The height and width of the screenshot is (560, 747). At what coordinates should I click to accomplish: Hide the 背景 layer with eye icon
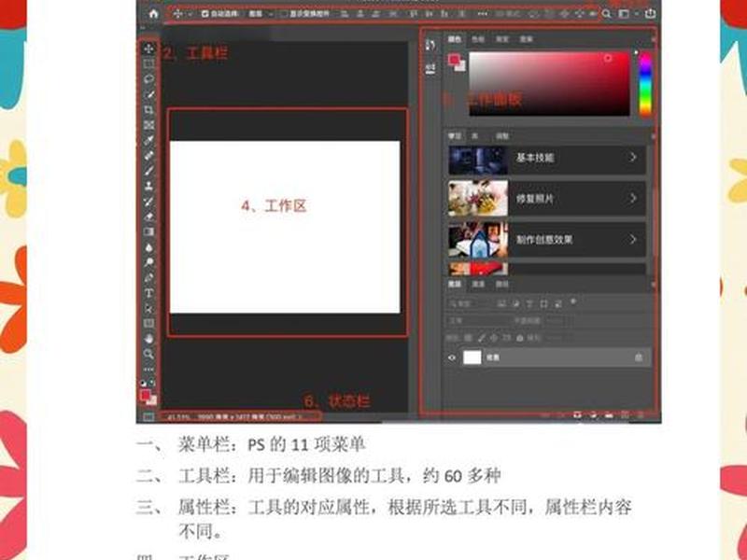(452, 357)
